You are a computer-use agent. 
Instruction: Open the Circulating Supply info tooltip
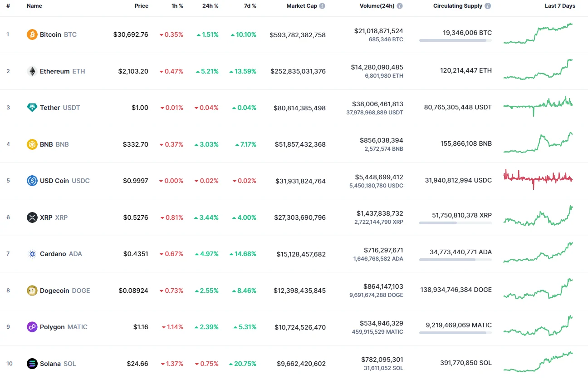click(x=487, y=6)
